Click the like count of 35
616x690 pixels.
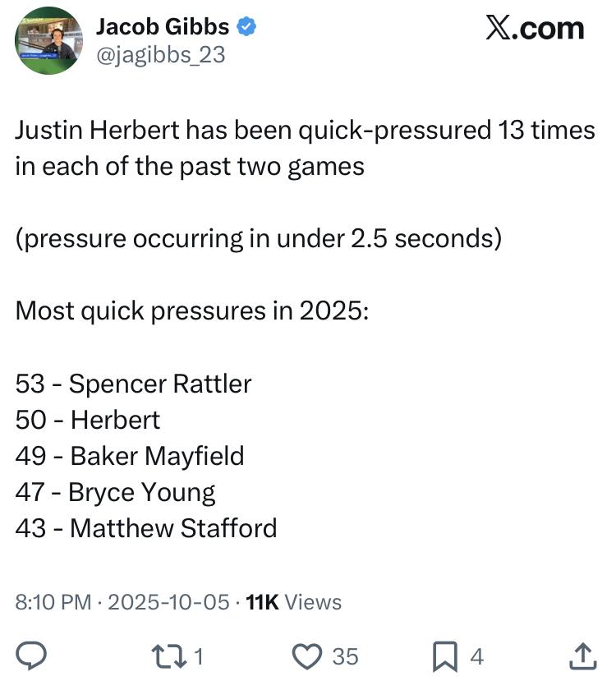click(x=345, y=656)
